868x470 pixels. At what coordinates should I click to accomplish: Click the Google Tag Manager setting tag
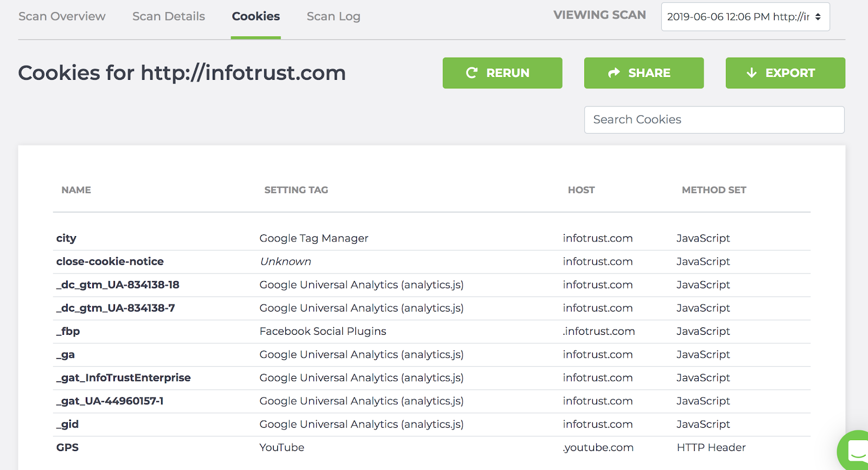(x=314, y=238)
